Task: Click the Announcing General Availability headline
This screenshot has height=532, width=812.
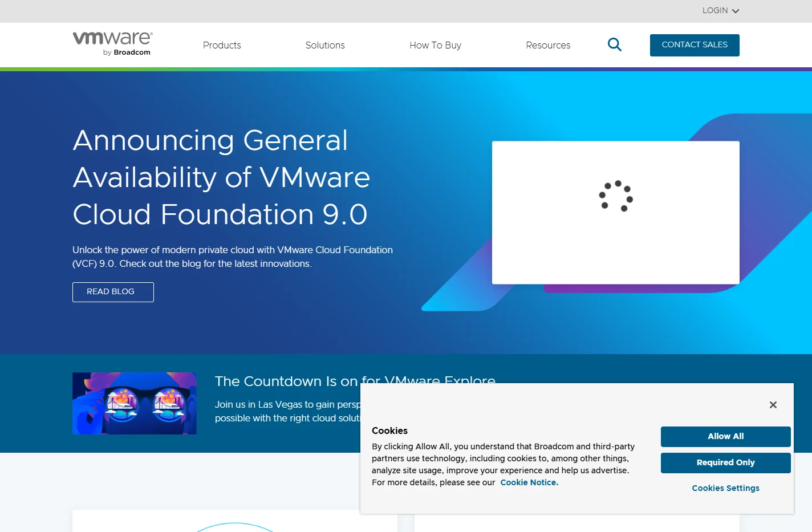Action: [221, 177]
